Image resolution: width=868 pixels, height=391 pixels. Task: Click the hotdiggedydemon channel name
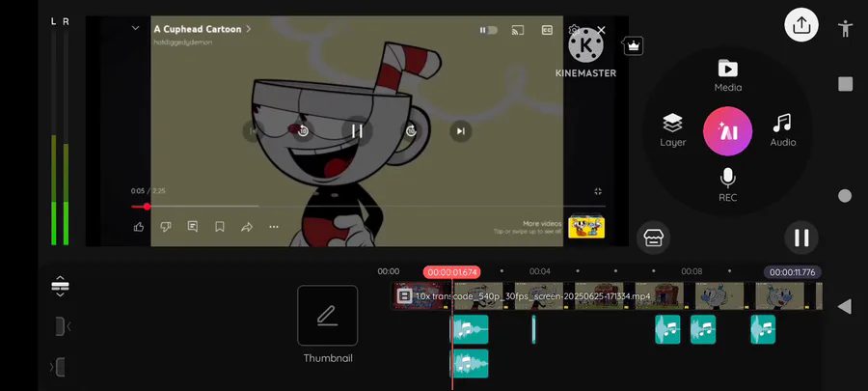182,42
